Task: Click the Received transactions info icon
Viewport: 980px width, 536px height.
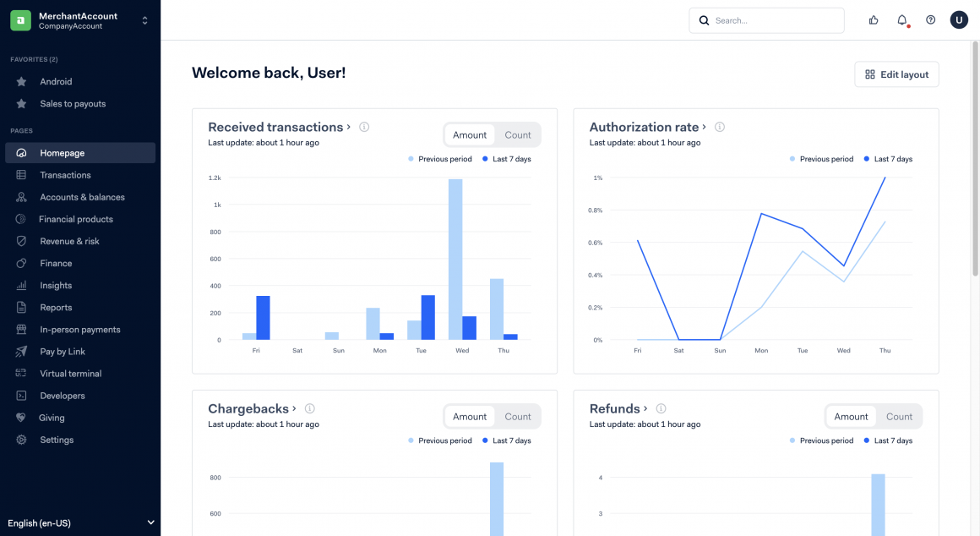Action: (x=364, y=127)
